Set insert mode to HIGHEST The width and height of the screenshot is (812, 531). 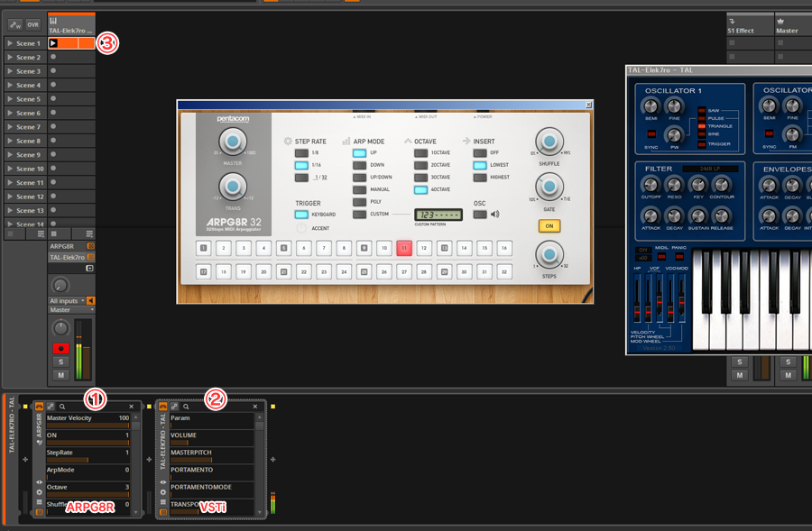pyautogui.click(x=480, y=178)
